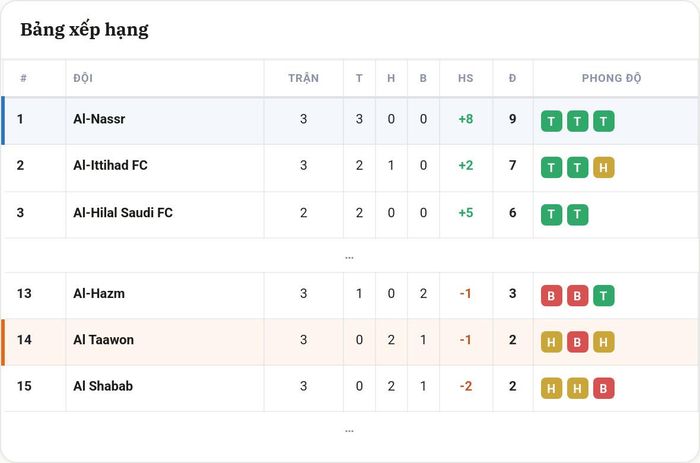Open the Al-Hazm team link
This screenshot has height=463, width=700.
click(x=99, y=293)
